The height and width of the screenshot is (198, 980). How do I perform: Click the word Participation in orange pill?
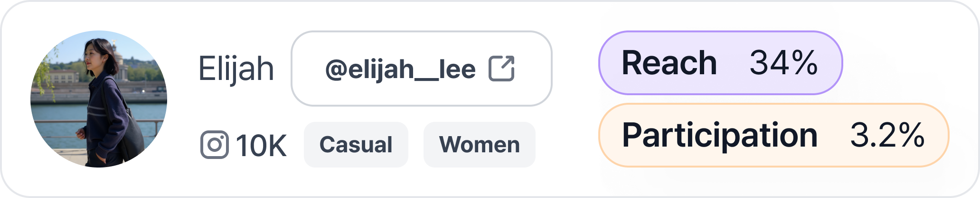tap(719, 135)
